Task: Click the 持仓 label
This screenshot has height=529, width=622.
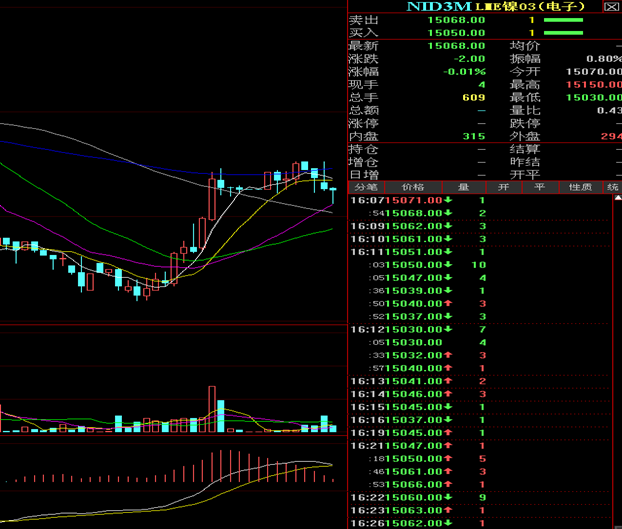Action: pyautogui.click(x=363, y=149)
